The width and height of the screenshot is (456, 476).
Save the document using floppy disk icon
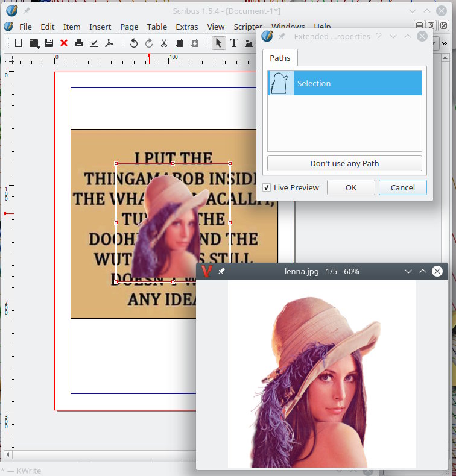[49, 43]
